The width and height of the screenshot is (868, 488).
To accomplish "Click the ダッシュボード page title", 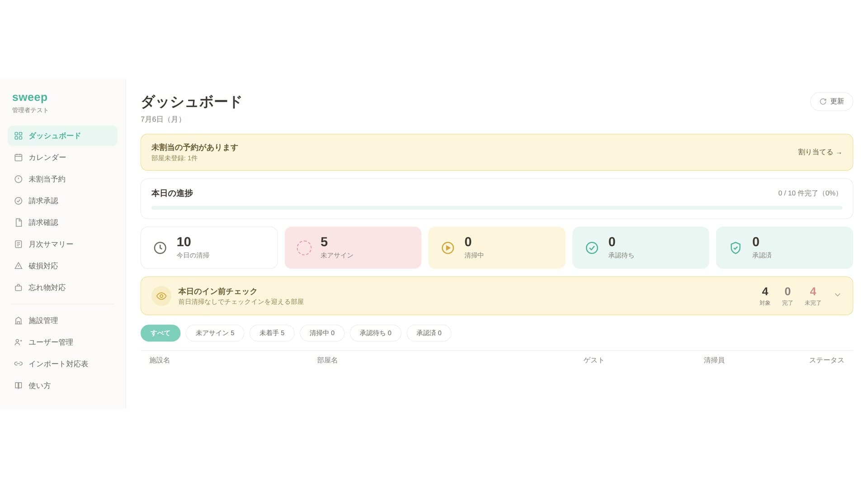I will coord(192,102).
